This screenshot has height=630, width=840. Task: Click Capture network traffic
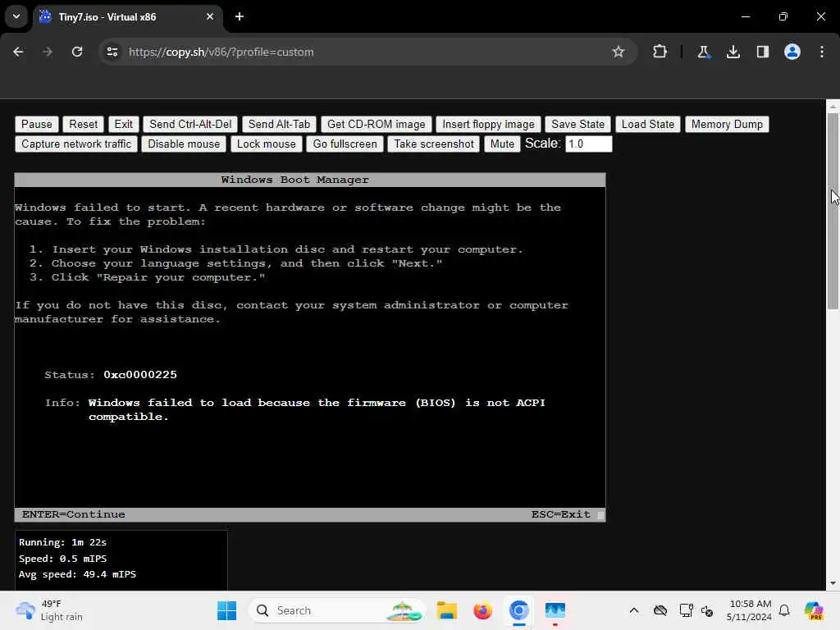click(76, 144)
